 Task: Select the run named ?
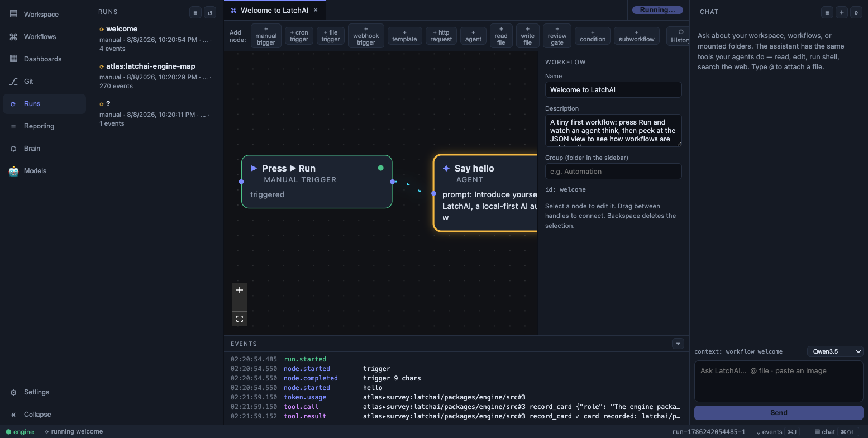(156, 113)
